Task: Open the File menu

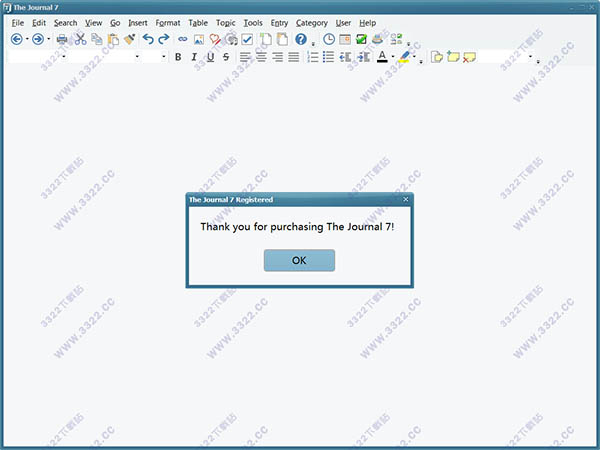Action: [x=18, y=23]
